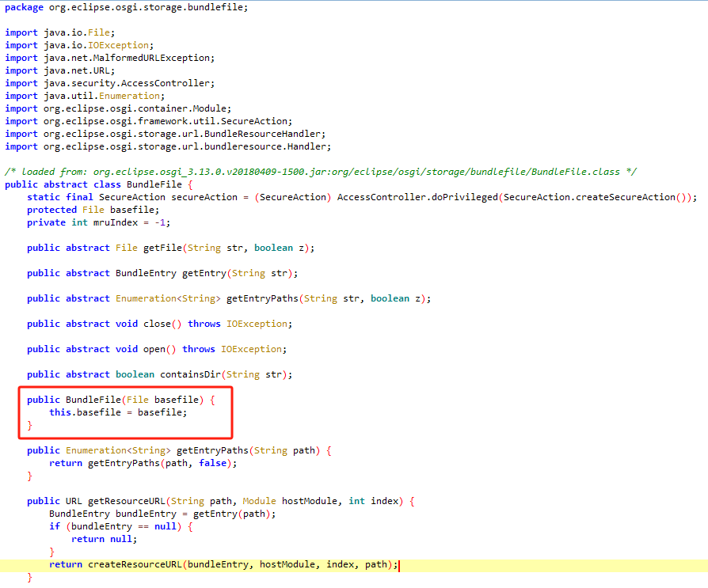Click the BundleResourceHandler import line
This screenshot has height=588, width=708.
pos(166,134)
